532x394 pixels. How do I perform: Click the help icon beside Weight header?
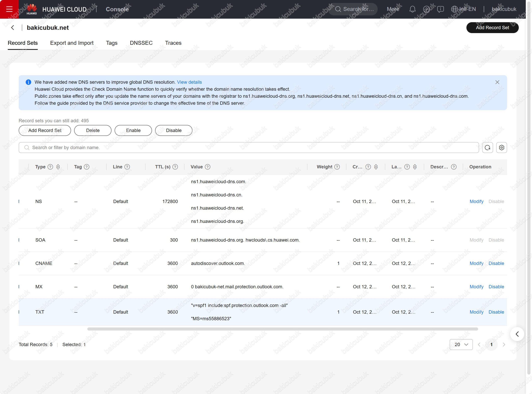coord(337,167)
